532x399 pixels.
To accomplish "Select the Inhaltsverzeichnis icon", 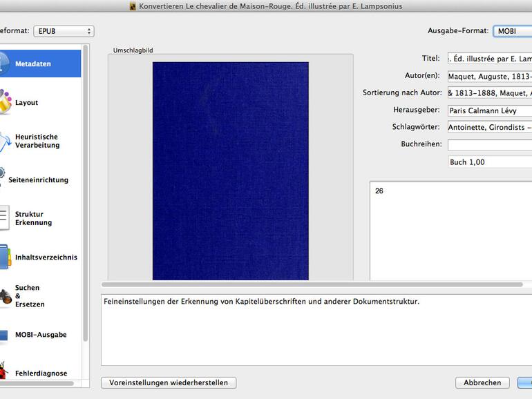I will coord(4,257).
